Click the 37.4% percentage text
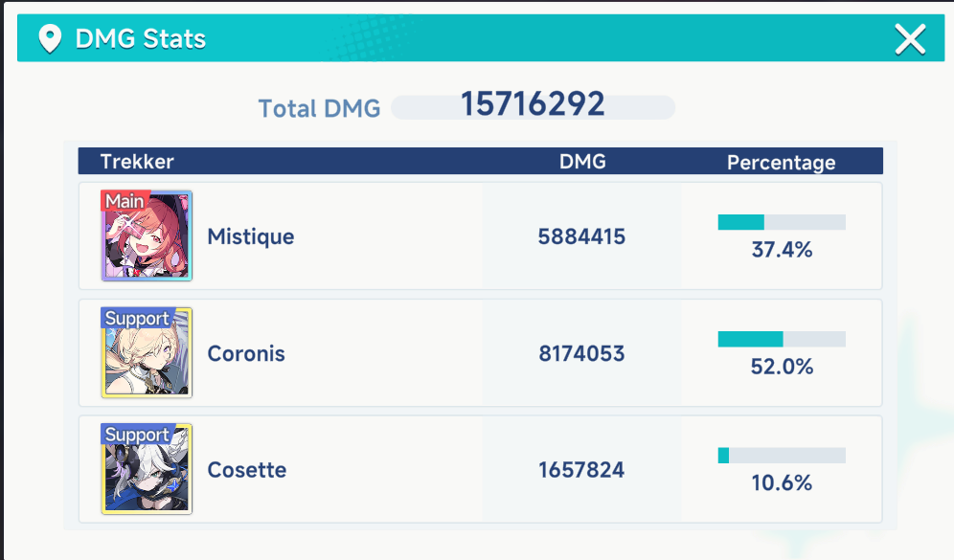The height and width of the screenshot is (560, 954). pos(782,250)
